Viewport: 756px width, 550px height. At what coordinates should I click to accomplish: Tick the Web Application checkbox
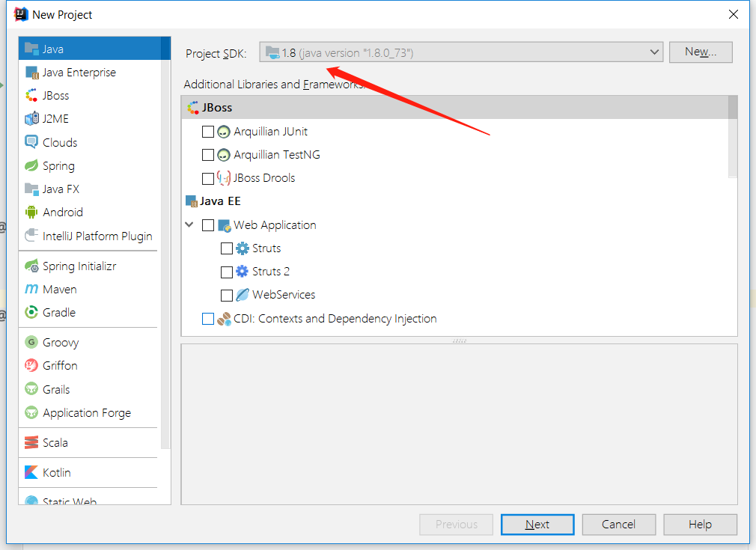click(x=208, y=225)
